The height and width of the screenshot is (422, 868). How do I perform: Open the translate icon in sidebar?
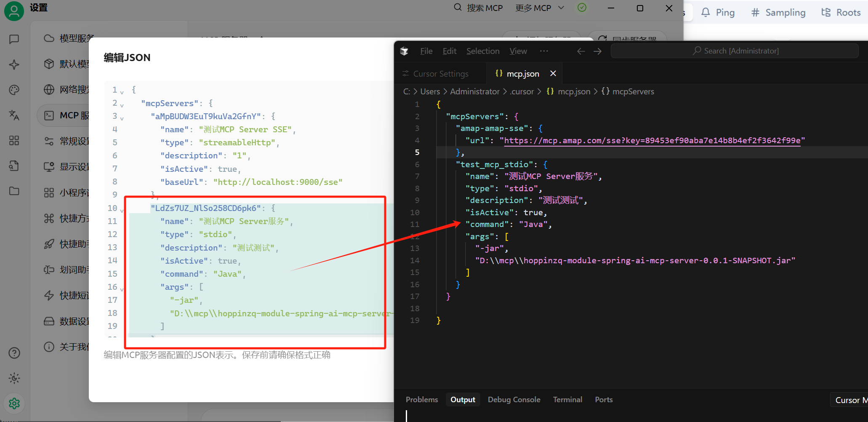tap(14, 115)
